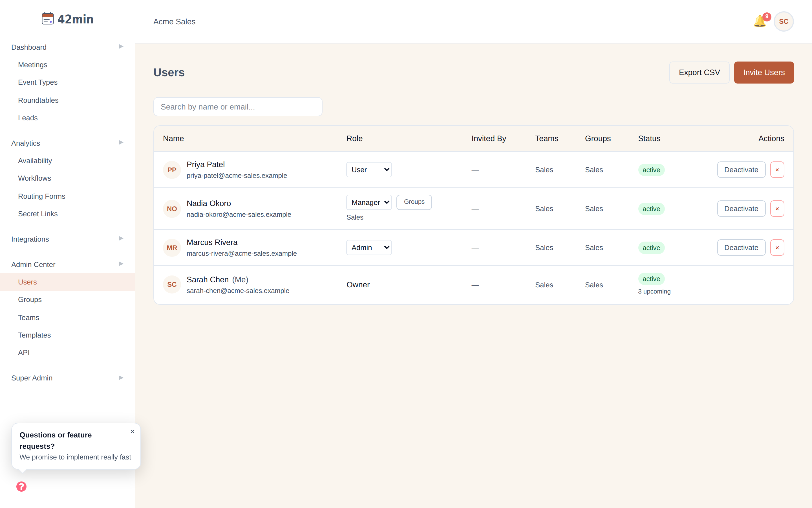Open Availability page
Screen dimensions: 812x508
pyautogui.click(x=35, y=161)
